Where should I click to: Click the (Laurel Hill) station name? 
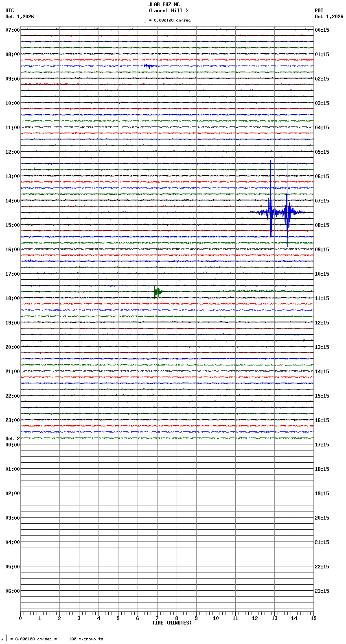pos(168,11)
